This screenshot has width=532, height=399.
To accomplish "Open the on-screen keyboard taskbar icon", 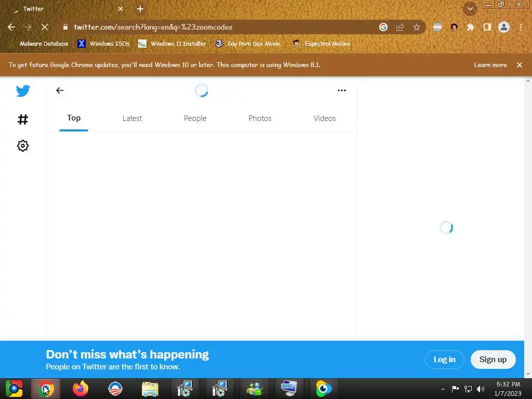I will 289,389.
